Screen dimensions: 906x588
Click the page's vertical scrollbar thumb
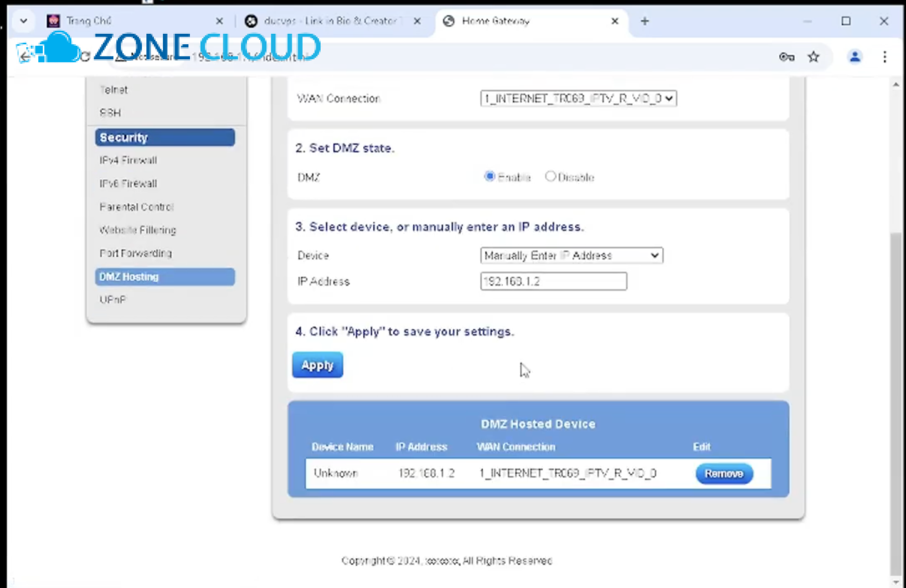click(895, 404)
